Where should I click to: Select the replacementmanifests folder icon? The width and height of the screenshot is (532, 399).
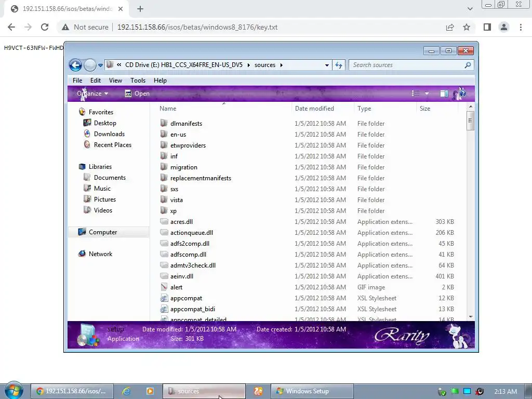click(x=164, y=178)
